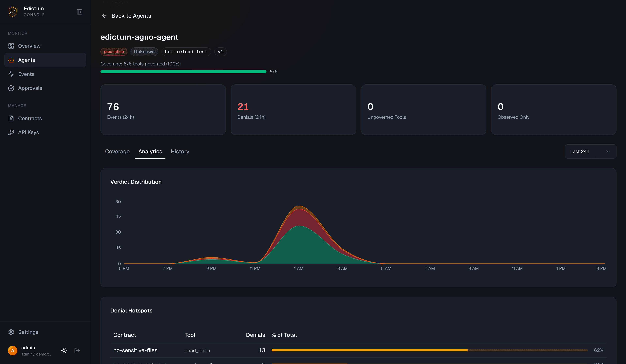Expand the Unknown status badge
Screen dimensions: 626x364
(x=144, y=52)
